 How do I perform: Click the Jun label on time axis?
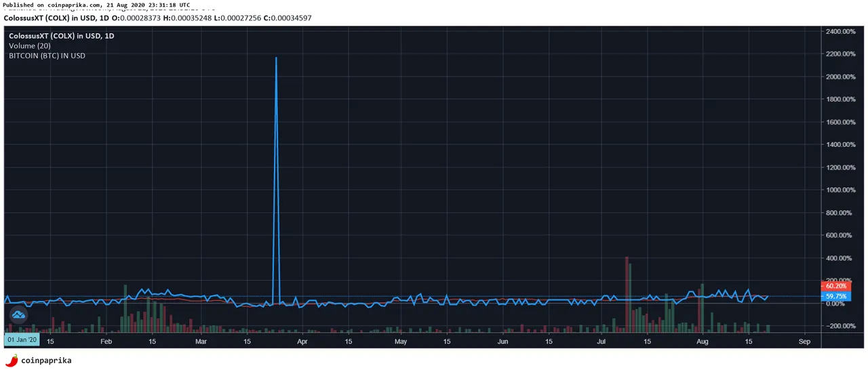502,342
